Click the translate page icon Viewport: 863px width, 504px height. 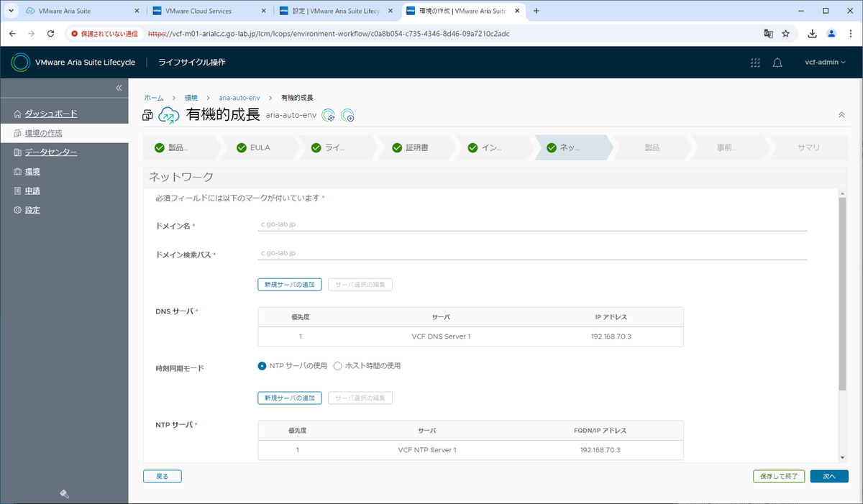click(x=768, y=33)
